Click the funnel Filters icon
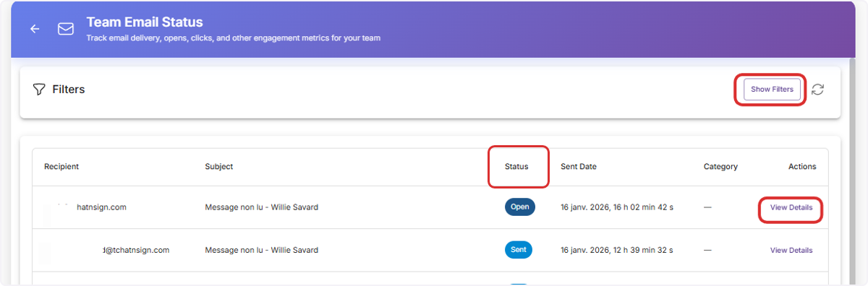 click(40, 90)
